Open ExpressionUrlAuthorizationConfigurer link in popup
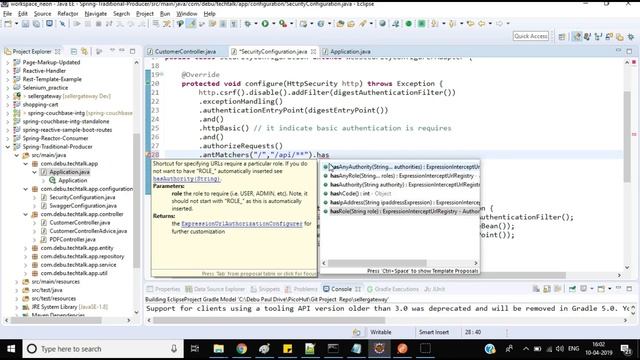This screenshot has width=640, height=360. point(242,224)
